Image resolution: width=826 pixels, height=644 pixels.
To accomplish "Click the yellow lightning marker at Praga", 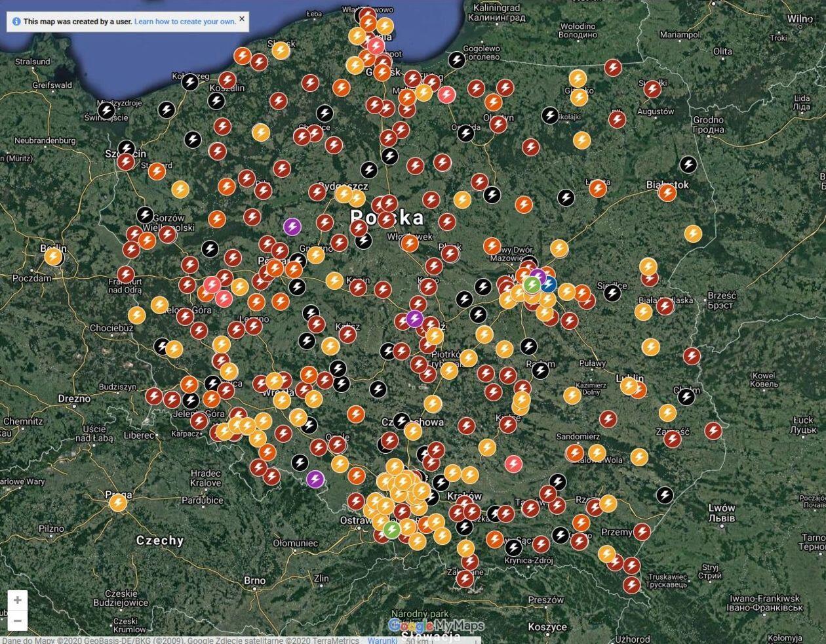I will 118,503.
